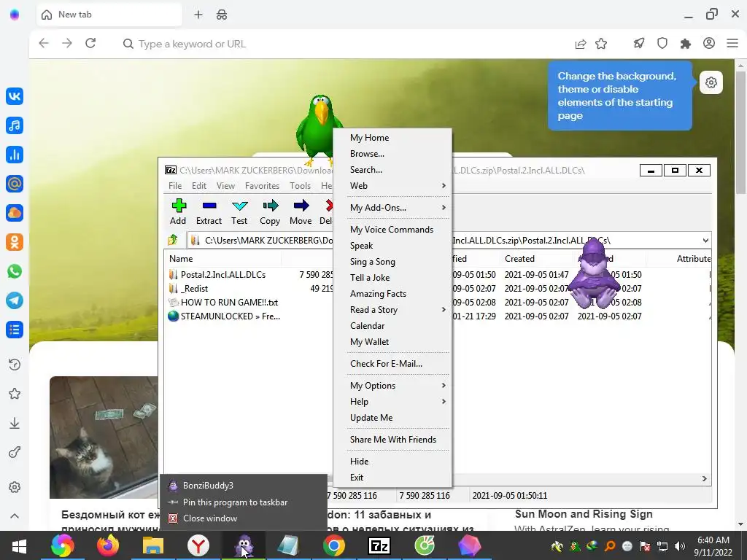
Task: Click Test in 7-Zip toolbar
Action: tap(239, 212)
